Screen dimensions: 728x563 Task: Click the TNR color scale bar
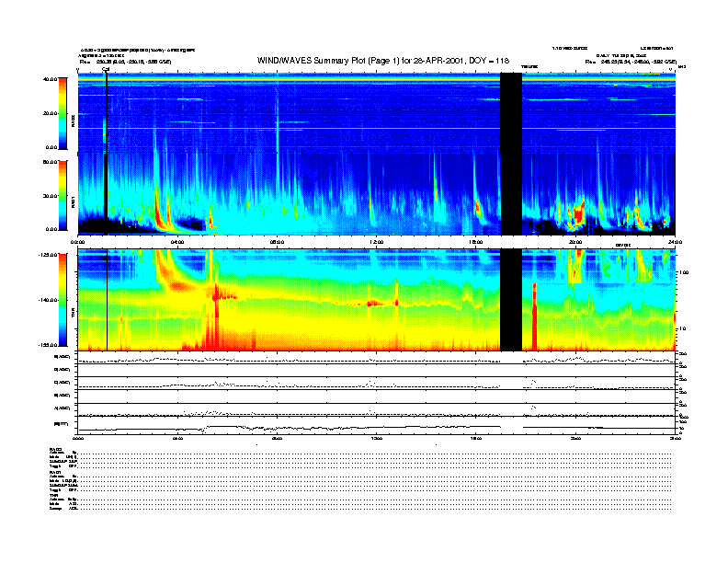[63, 300]
